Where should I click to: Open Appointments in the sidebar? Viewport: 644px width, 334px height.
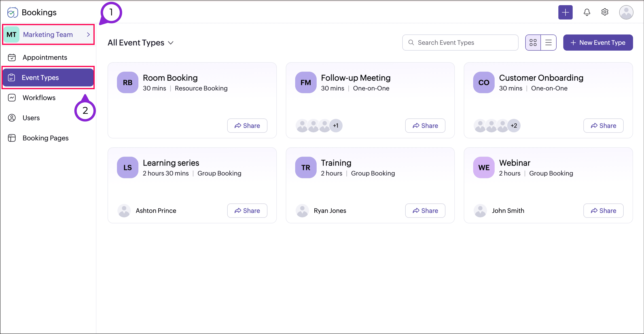[x=45, y=58]
